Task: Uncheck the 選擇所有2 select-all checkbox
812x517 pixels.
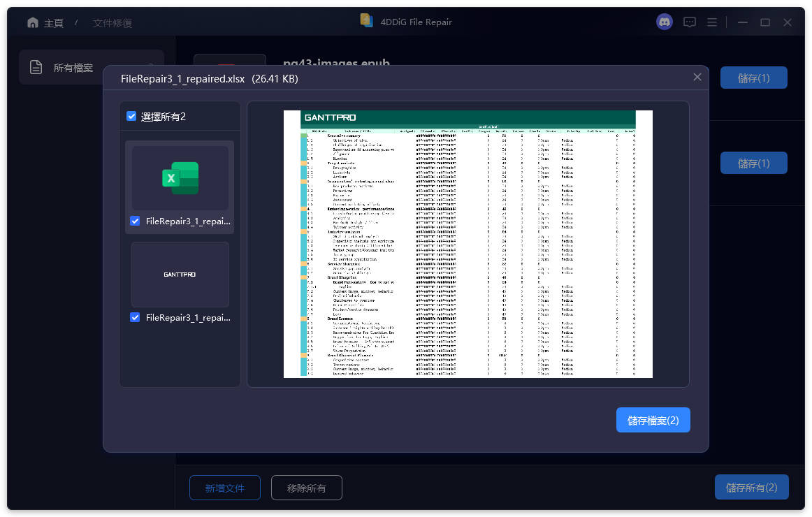Action: point(131,116)
